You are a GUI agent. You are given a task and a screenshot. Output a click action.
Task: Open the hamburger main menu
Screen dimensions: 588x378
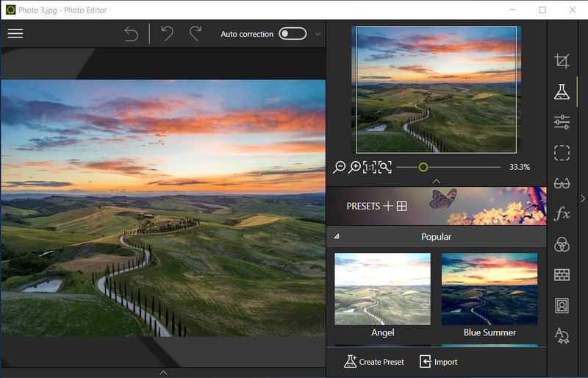click(15, 33)
